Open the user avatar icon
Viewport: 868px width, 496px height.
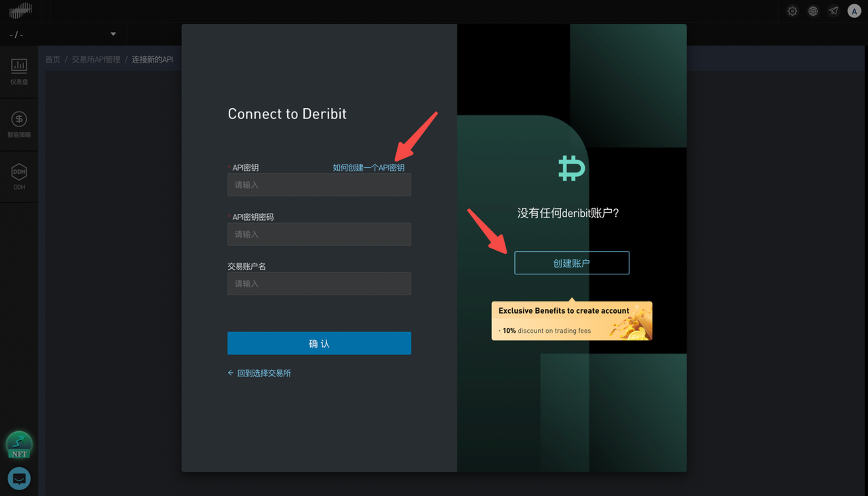[x=854, y=11]
